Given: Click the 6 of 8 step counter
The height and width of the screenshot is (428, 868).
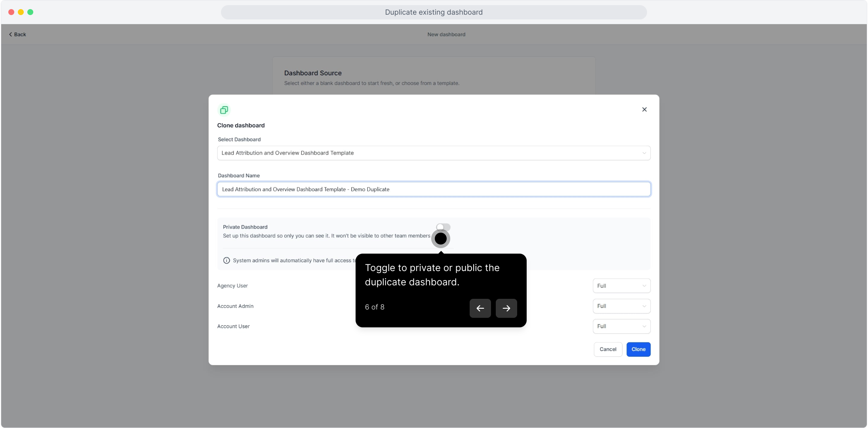Looking at the screenshot, I should 375,307.
